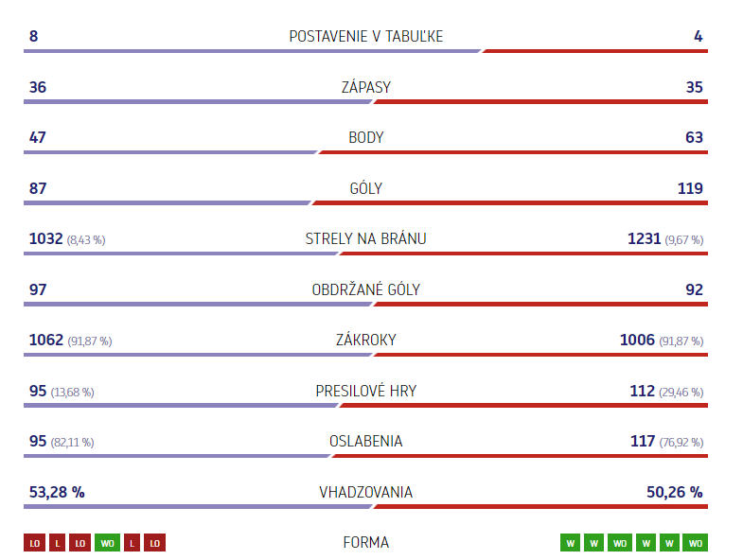Screen dimensions: 743x560
Task: Click the first L badge in left form row
Action: pyautogui.click(x=58, y=542)
